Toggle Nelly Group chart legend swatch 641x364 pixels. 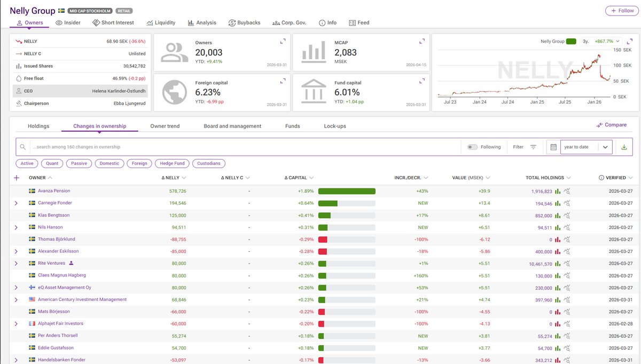click(571, 41)
